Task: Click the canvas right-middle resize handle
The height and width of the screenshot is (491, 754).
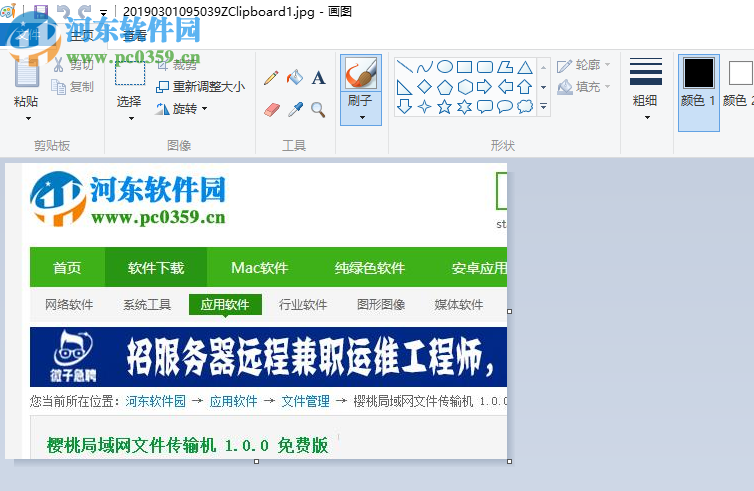Action: point(510,312)
